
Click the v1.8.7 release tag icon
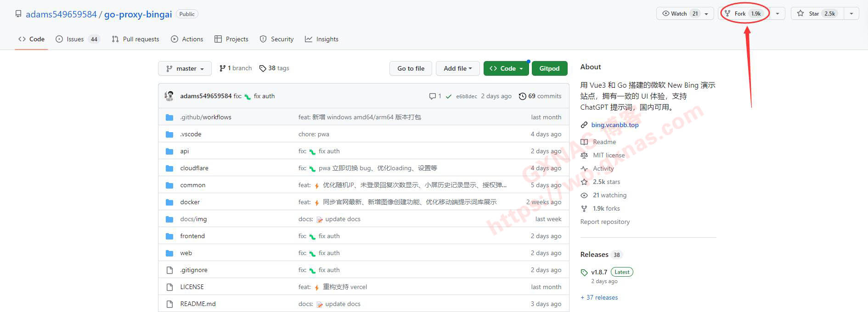(x=584, y=273)
